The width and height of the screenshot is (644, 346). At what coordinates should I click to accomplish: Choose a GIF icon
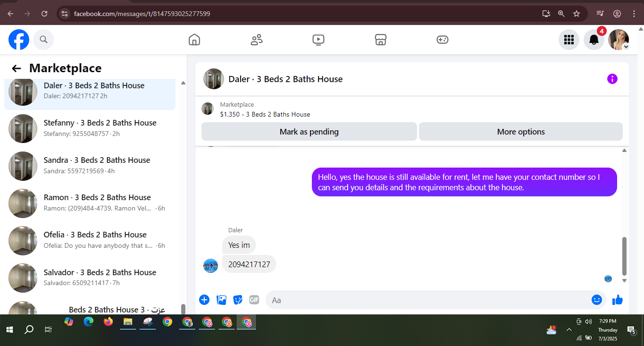(x=254, y=300)
